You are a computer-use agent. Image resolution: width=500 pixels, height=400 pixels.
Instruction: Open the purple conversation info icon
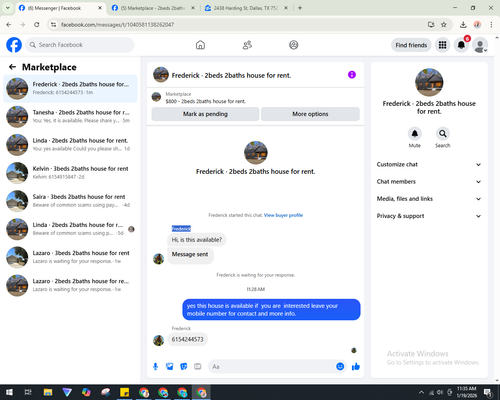(x=352, y=75)
